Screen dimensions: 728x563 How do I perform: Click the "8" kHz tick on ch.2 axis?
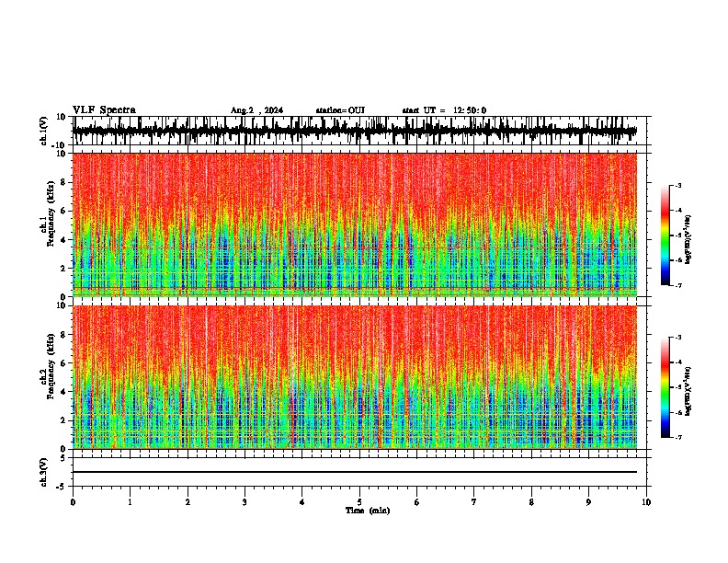63,335
